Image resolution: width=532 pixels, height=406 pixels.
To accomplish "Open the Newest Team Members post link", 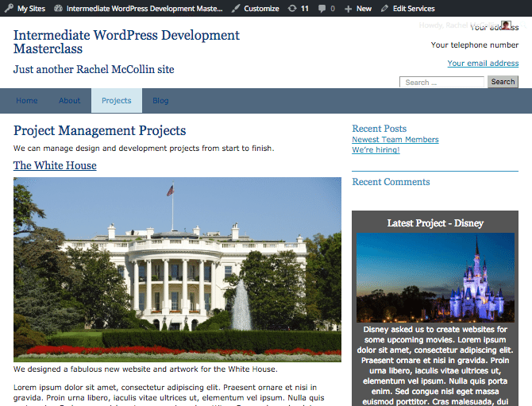I will 395,140.
